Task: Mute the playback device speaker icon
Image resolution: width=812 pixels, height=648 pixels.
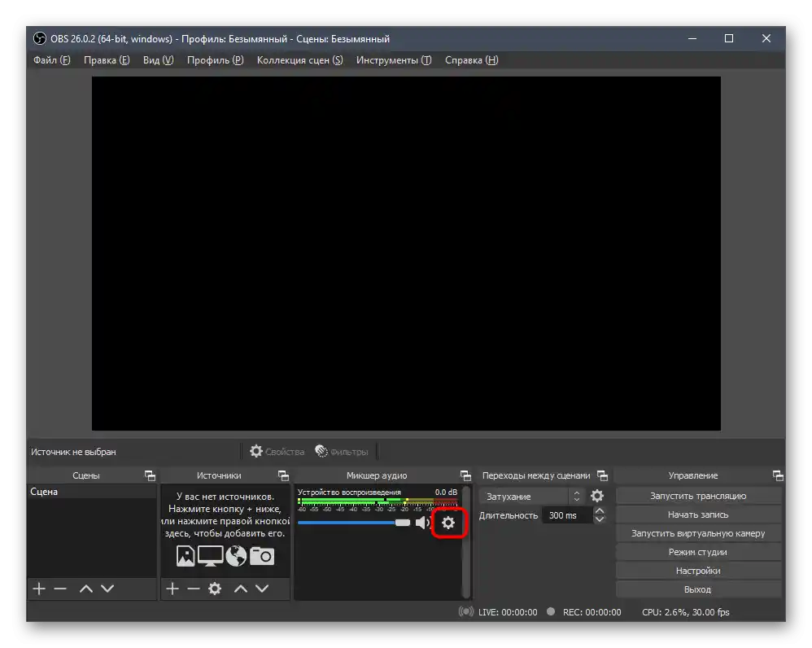Action: 422,523
